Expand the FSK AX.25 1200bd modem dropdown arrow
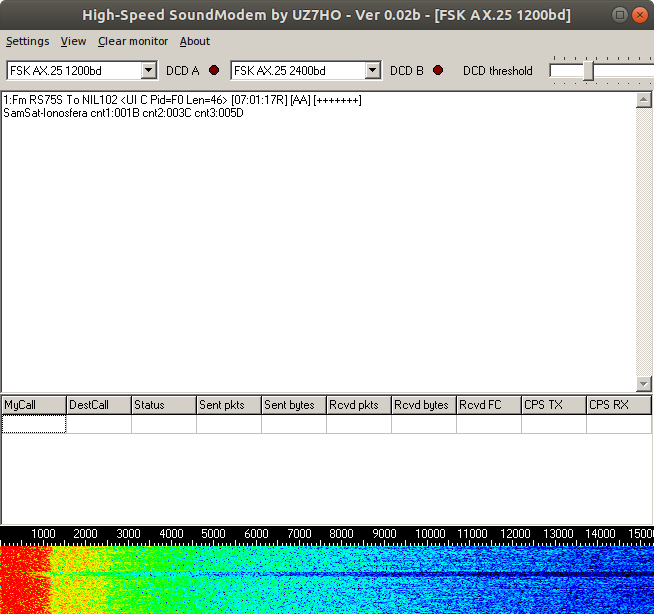Screen dimensions: 654x614 click(148, 70)
